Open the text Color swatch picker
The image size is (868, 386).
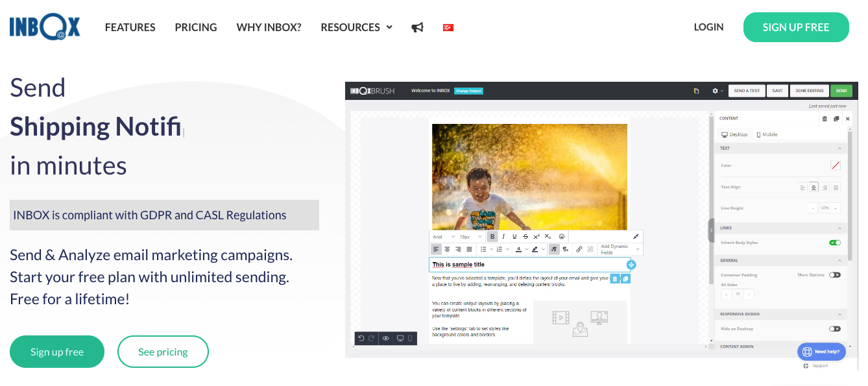click(x=835, y=165)
